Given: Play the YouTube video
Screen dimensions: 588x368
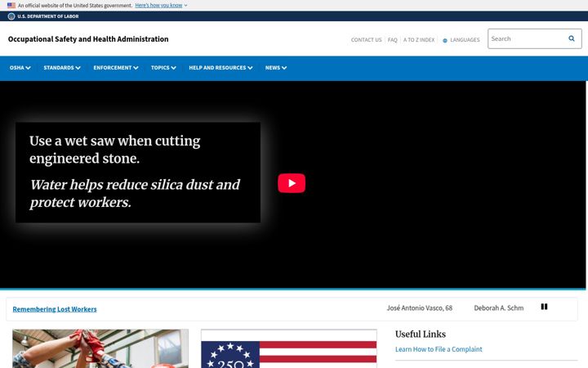Looking at the screenshot, I should click(292, 183).
